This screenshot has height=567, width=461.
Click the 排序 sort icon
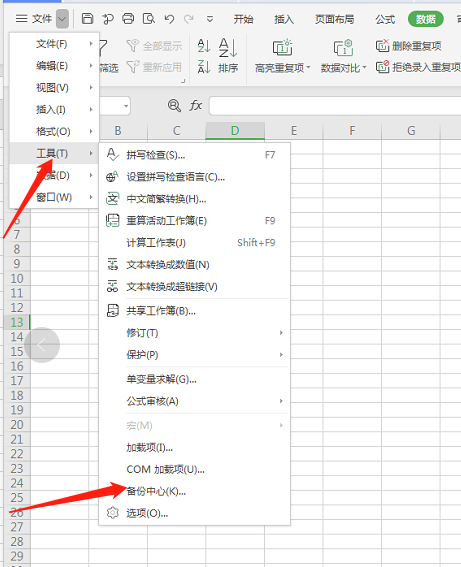(228, 55)
